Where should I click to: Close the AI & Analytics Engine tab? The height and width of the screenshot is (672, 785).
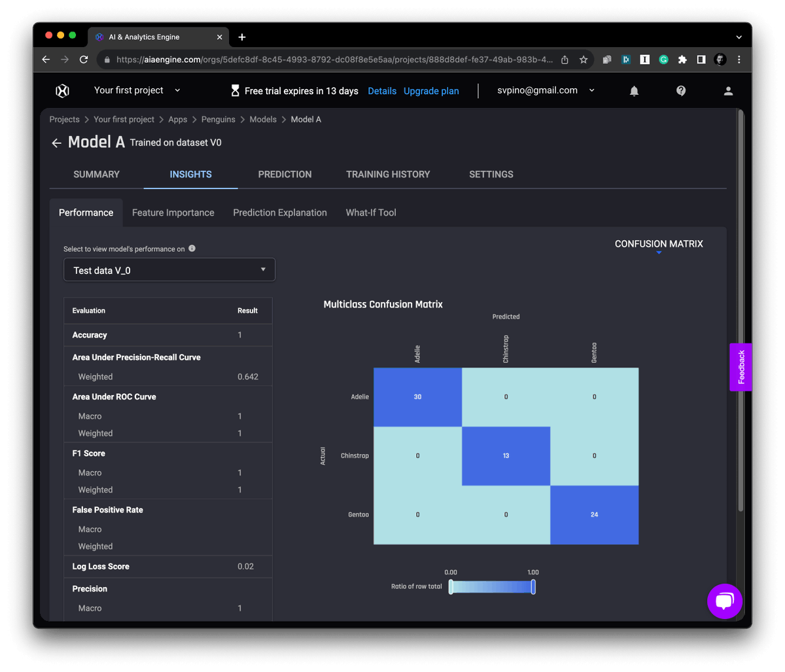(219, 37)
